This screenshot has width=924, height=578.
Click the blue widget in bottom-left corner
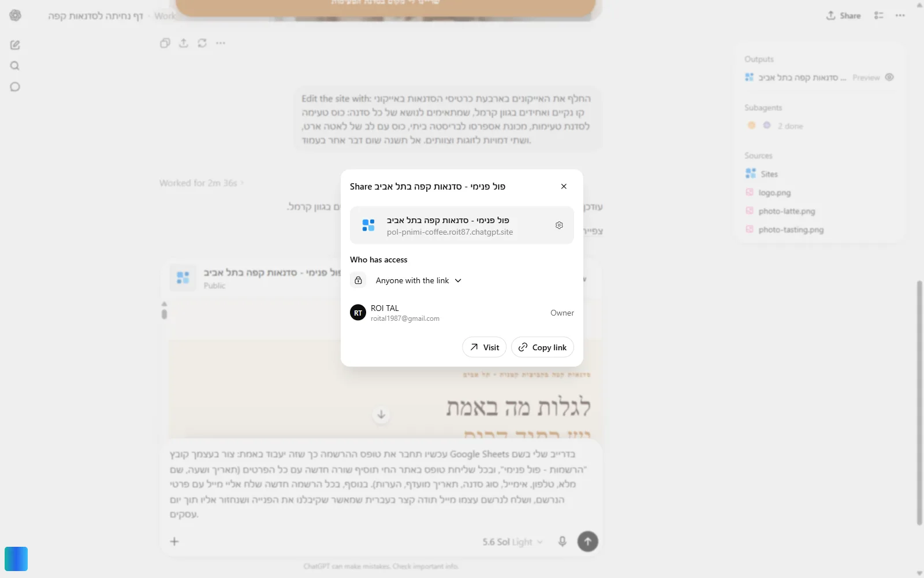click(x=16, y=559)
